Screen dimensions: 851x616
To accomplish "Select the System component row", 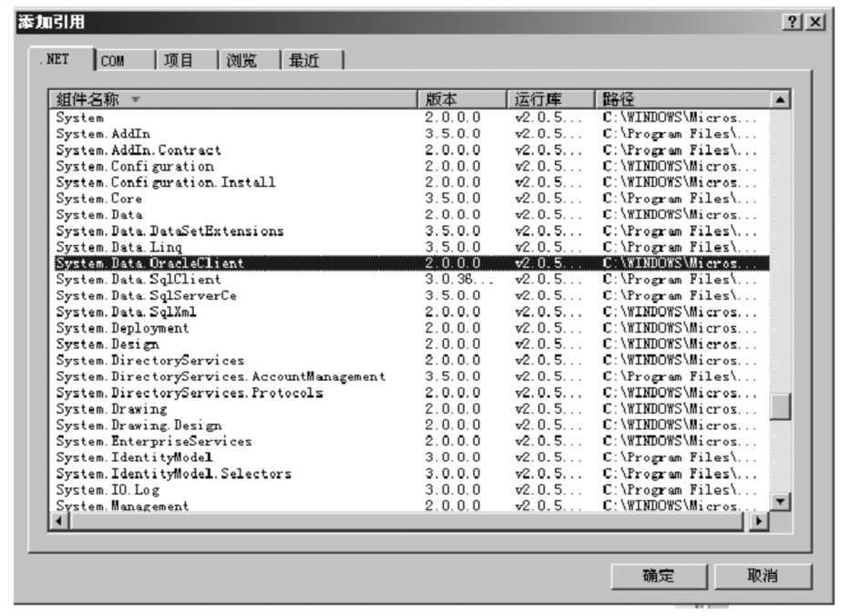I will click(412, 118).
